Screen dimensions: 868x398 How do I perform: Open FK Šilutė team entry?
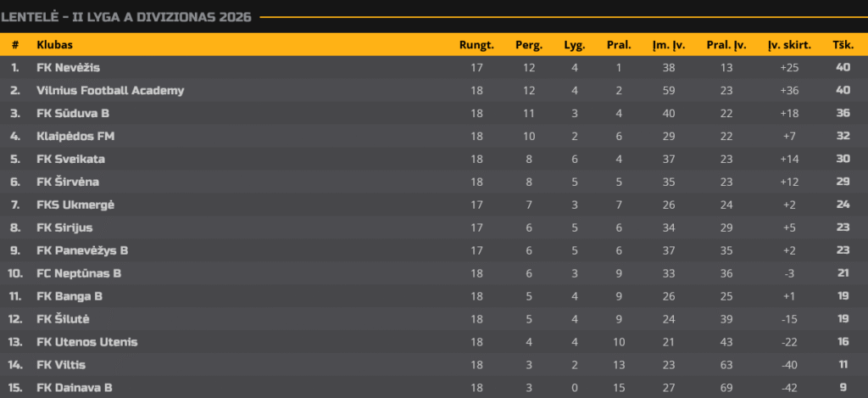[x=63, y=319]
